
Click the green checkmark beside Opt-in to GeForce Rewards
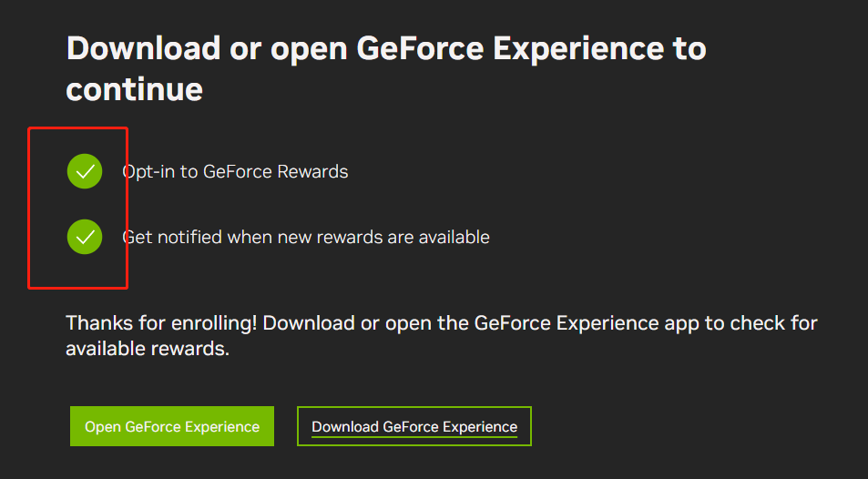[85, 171]
